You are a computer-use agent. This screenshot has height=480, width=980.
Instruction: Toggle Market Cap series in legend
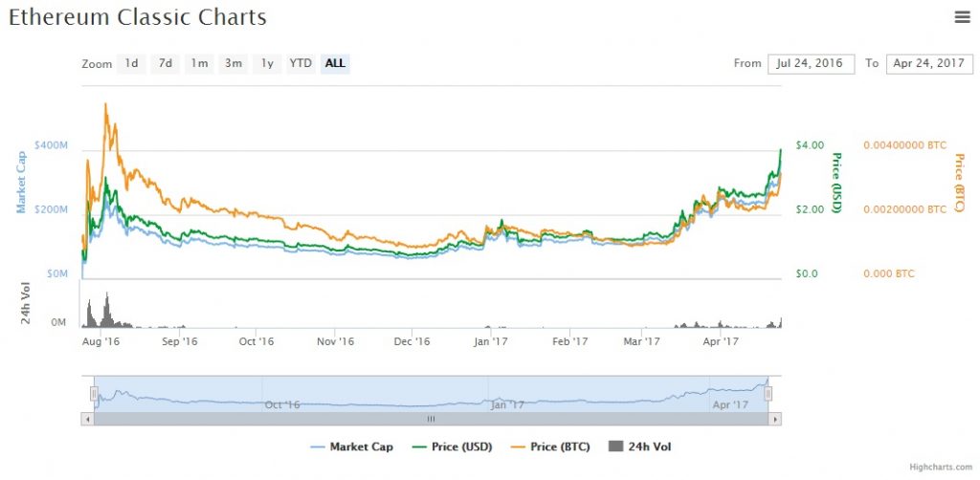pyautogui.click(x=352, y=447)
